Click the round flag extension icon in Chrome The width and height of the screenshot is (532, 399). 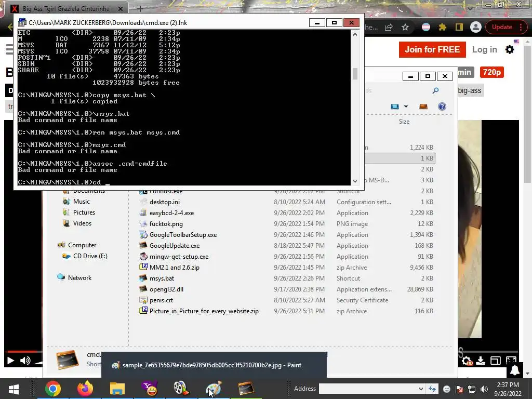[426, 27]
